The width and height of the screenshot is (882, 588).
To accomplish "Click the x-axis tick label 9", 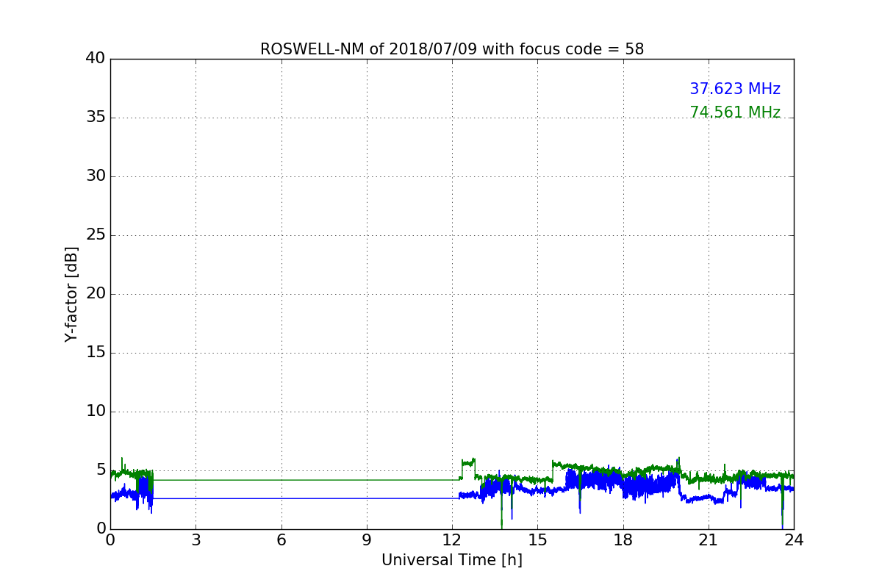I will coord(367,540).
